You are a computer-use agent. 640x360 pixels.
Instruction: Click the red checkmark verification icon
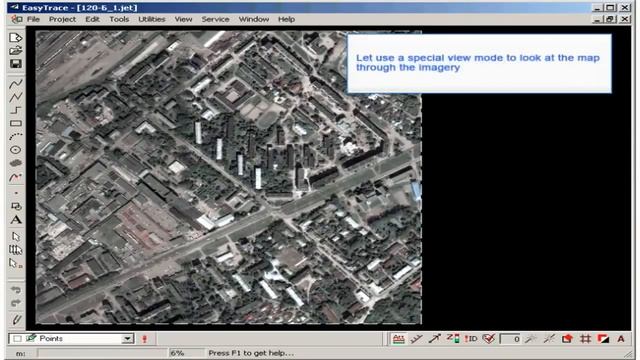(489, 339)
